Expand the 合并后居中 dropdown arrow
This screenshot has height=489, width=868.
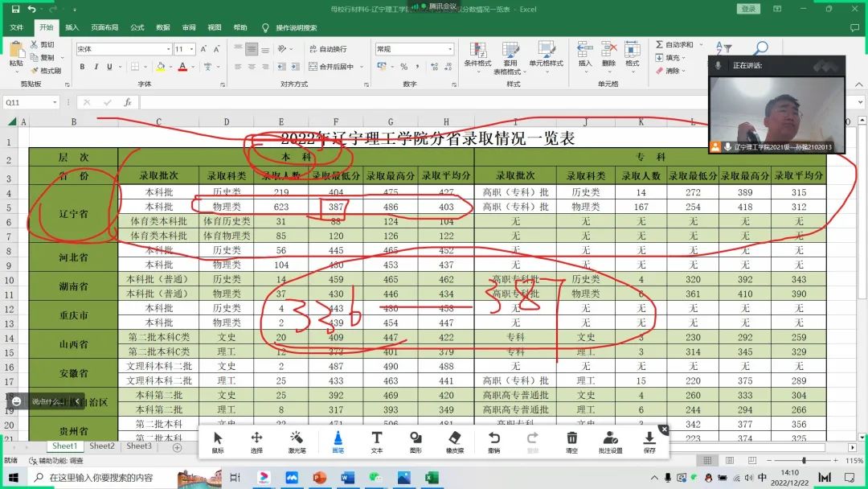point(362,67)
